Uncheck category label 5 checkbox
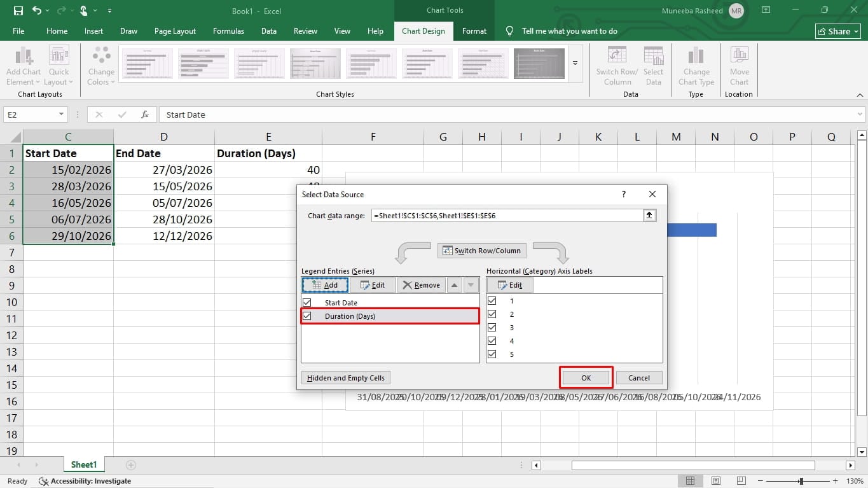The height and width of the screenshot is (488, 868). click(x=492, y=354)
